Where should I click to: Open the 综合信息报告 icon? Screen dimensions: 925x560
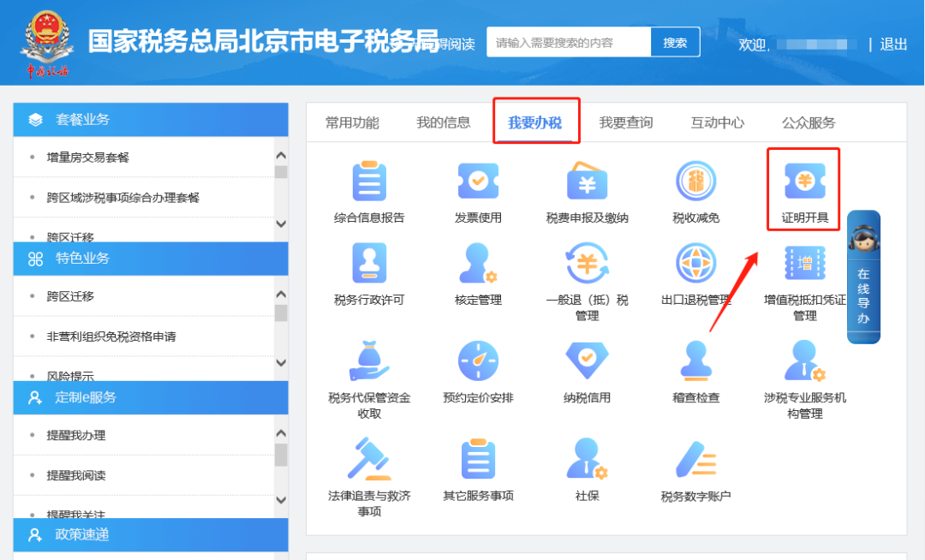pyautogui.click(x=369, y=182)
